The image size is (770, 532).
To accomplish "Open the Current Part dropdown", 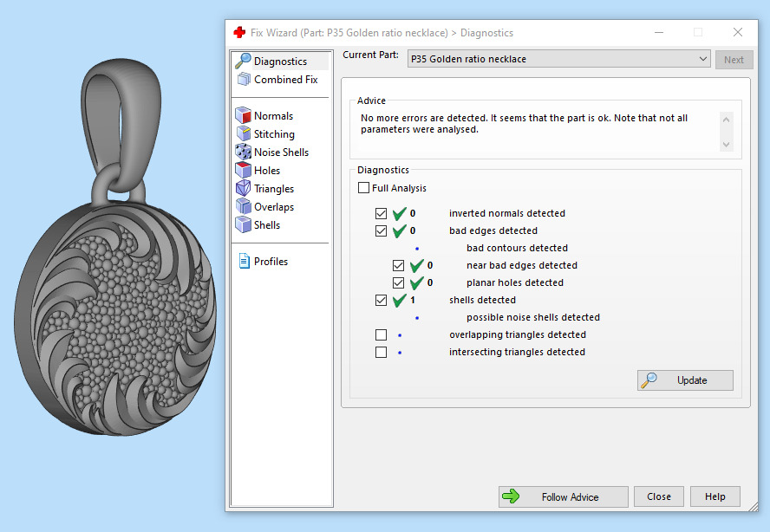I will [x=558, y=59].
